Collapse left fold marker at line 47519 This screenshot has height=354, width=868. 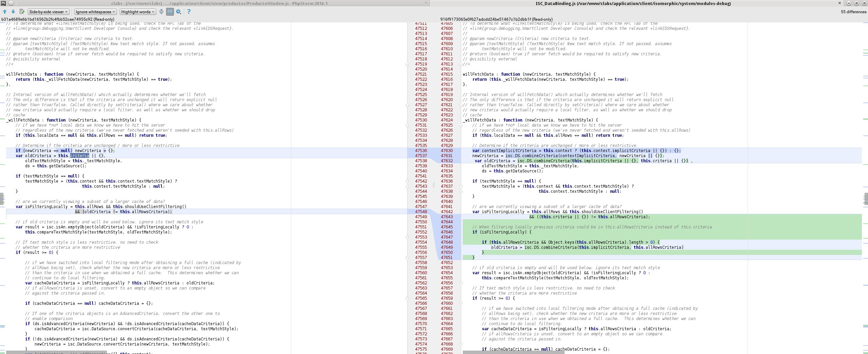(408, 64)
